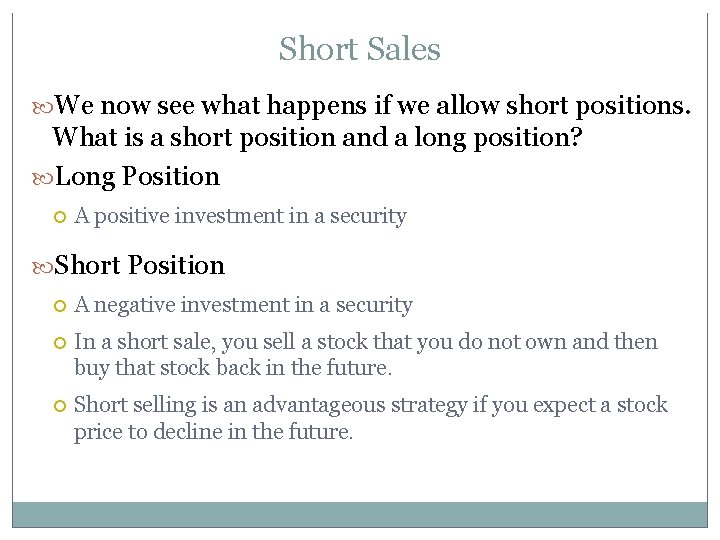The width and height of the screenshot is (720, 540).
Task: Click the curly bullet before 'We now see'
Action: pyautogui.click(x=43, y=108)
